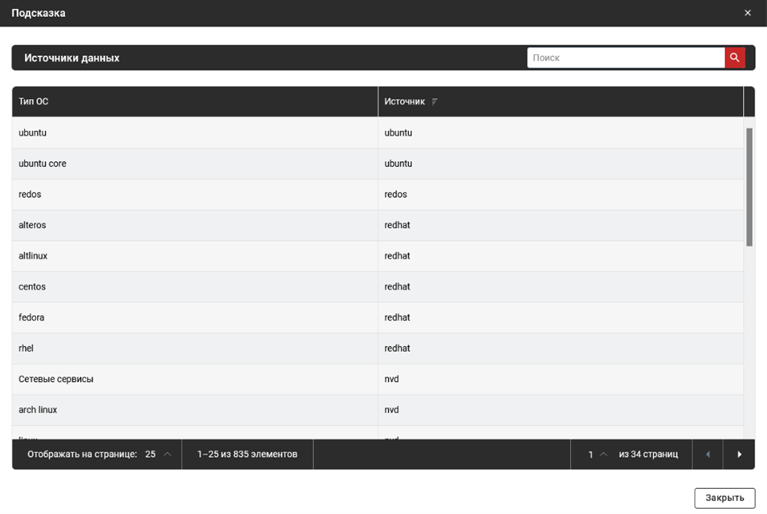
Task: Click the из 34 страниц label
Action: (648, 454)
